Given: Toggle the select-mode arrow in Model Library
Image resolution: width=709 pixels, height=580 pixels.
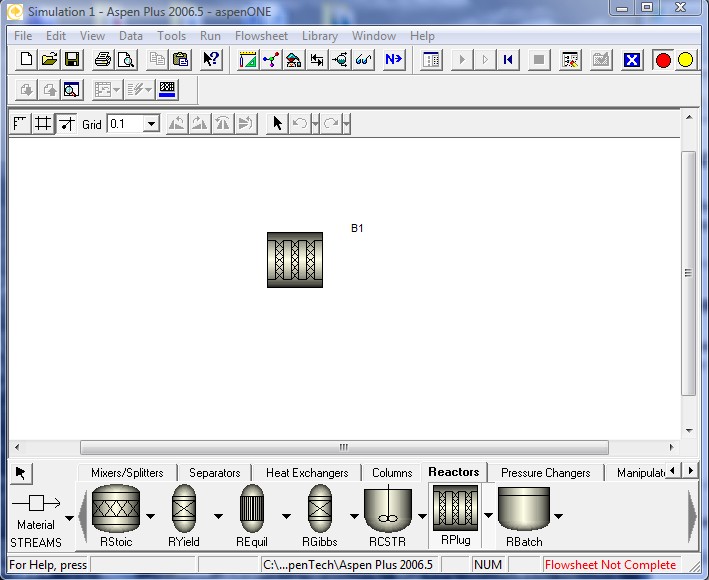Looking at the screenshot, I should click(x=22, y=473).
